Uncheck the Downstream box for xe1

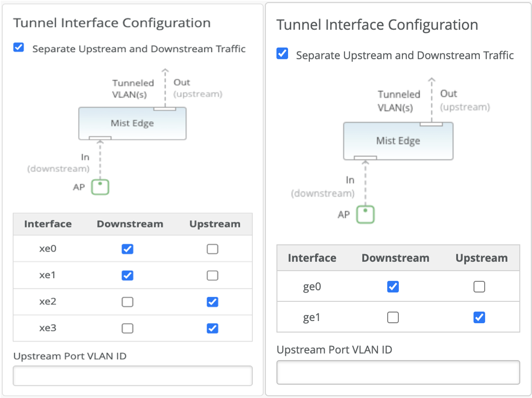coord(127,275)
